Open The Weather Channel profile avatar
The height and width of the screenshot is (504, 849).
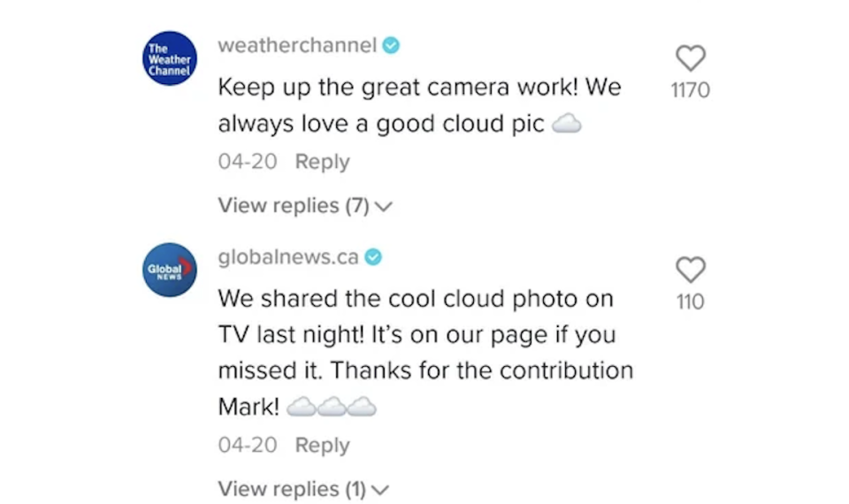pos(170,57)
